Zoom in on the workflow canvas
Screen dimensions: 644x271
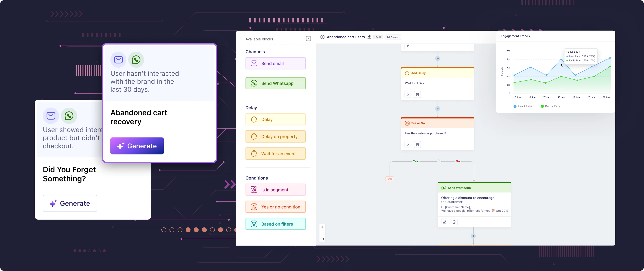[322, 227]
